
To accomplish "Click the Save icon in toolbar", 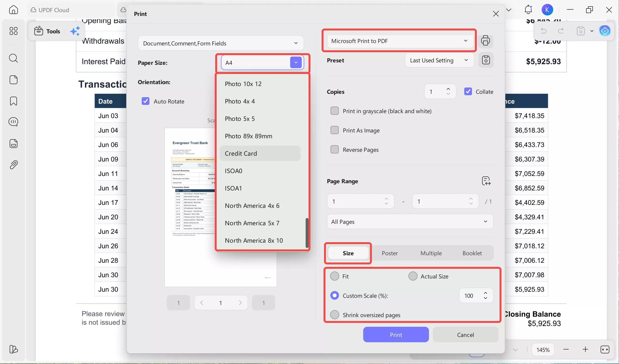I will pyautogui.click(x=581, y=31).
